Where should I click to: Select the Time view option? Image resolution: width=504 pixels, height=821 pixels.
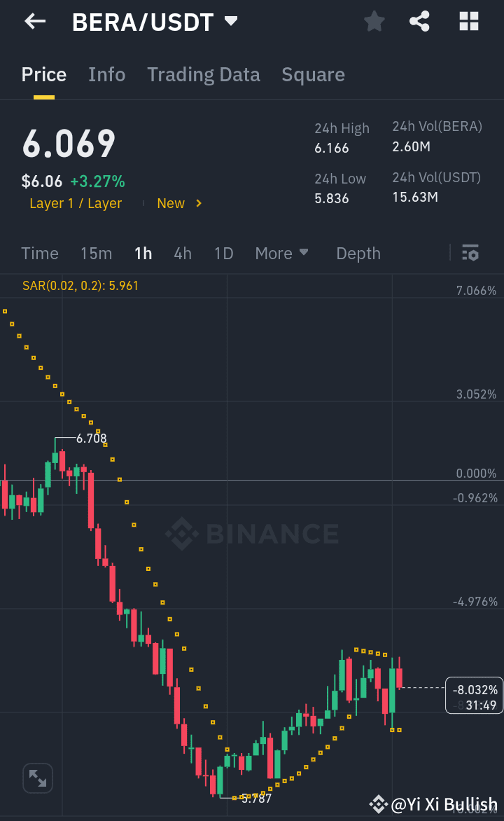click(40, 253)
